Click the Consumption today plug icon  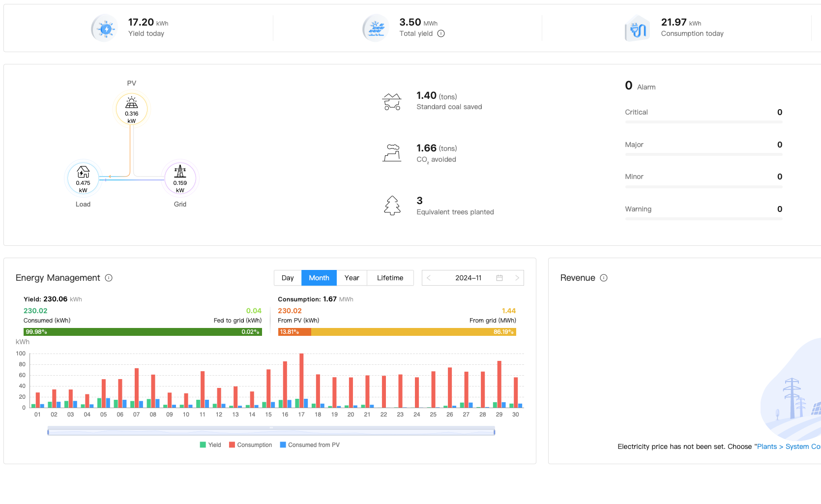pos(638,29)
